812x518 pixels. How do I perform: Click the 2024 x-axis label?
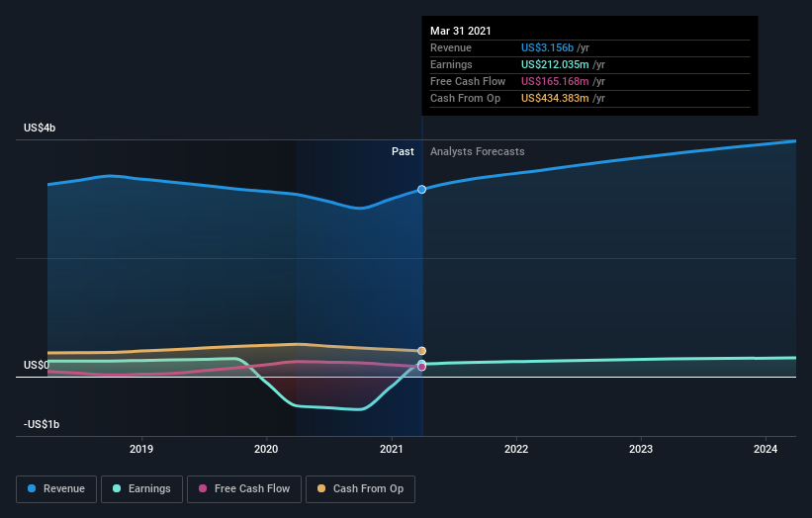tap(766, 449)
